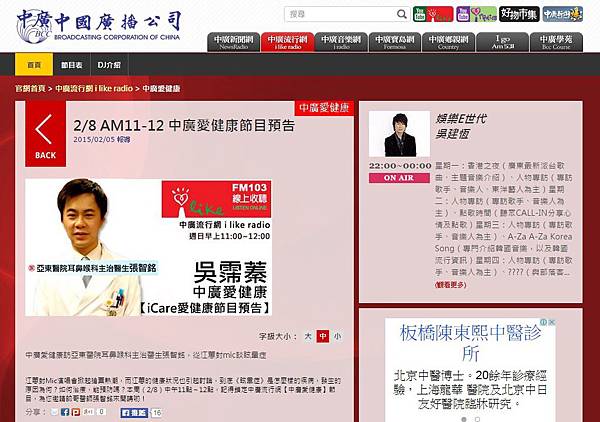Image resolution: width=600 pixels, height=422 pixels.
Task: Open the blue 中廣 banner with yellow mascot
Action: 562,14
